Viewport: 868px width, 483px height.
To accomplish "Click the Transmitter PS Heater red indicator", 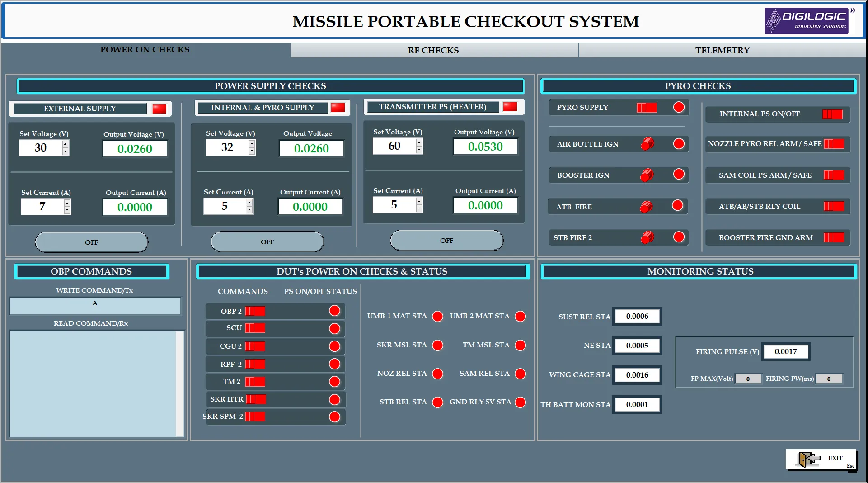I will pyautogui.click(x=510, y=107).
